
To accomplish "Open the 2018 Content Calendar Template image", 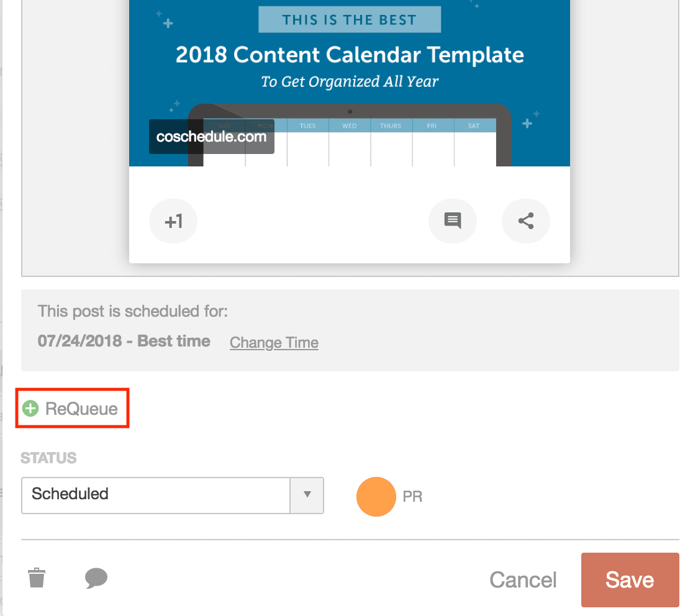I will (x=350, y=83).
